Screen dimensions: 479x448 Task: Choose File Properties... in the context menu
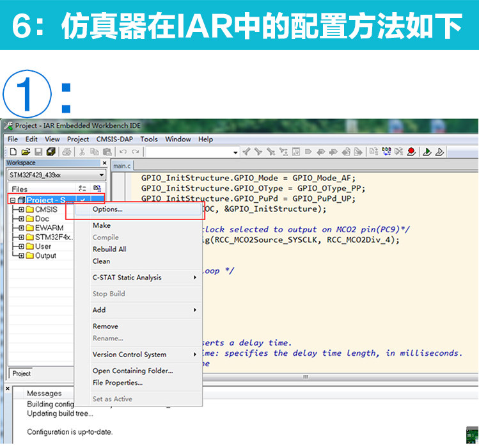coord(138,383)
